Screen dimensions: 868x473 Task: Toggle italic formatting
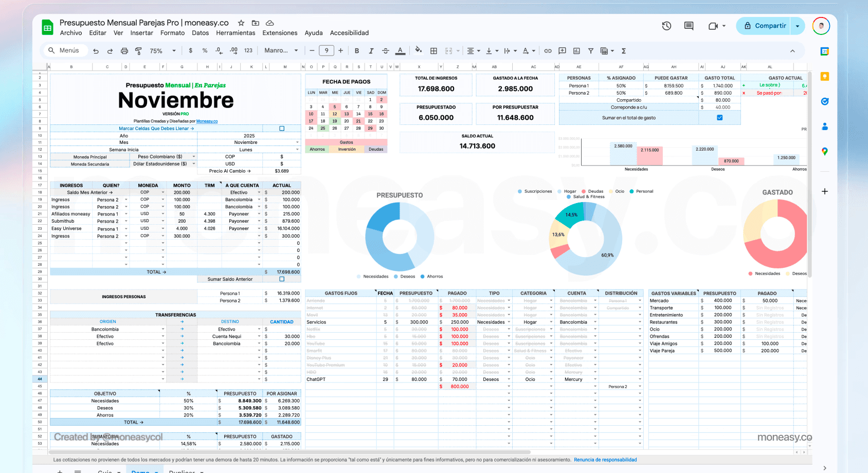(371, 51)
